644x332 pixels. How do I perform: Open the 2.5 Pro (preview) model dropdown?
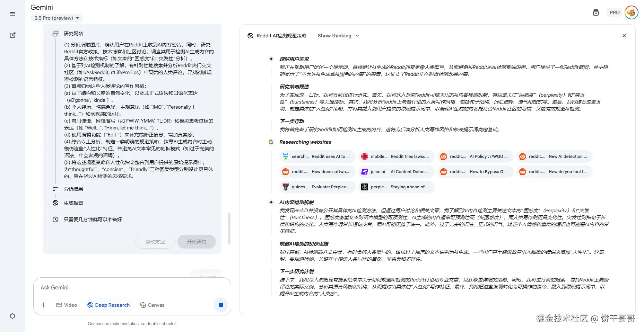(56, 18)
